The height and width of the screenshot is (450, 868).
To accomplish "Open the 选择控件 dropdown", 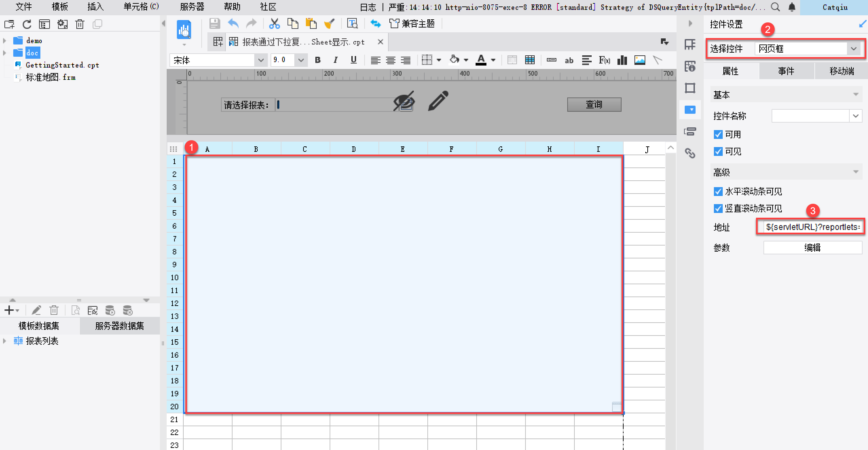I will [x=853, y=49].
